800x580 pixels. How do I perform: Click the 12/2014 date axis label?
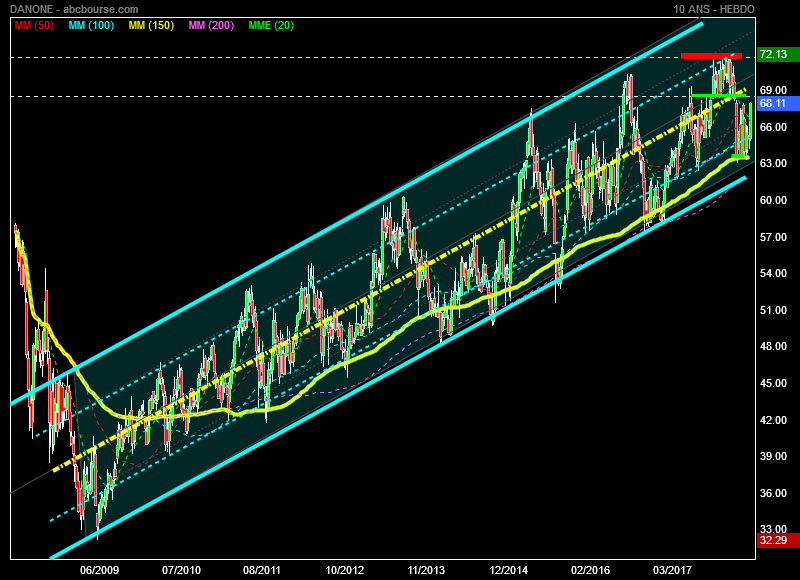click(509, 570)
